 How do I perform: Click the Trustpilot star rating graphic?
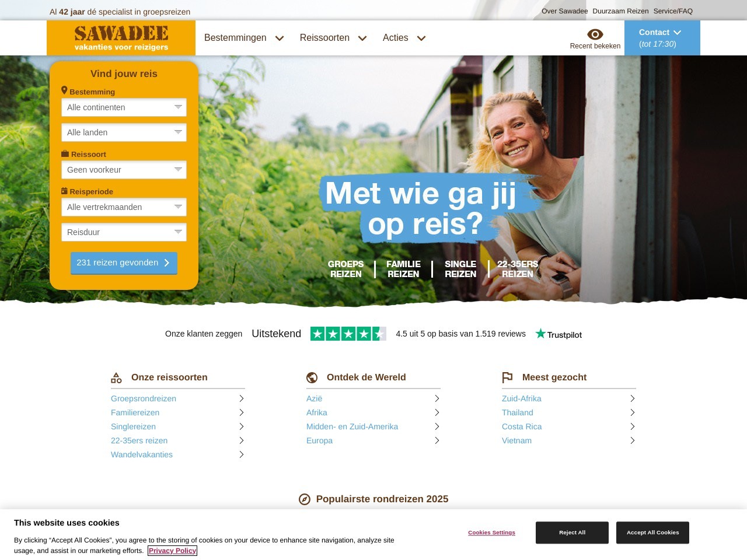point(348,334)
